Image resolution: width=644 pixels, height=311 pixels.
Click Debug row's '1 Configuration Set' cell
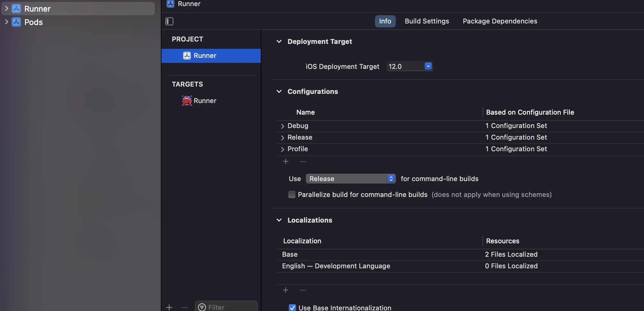516,126
